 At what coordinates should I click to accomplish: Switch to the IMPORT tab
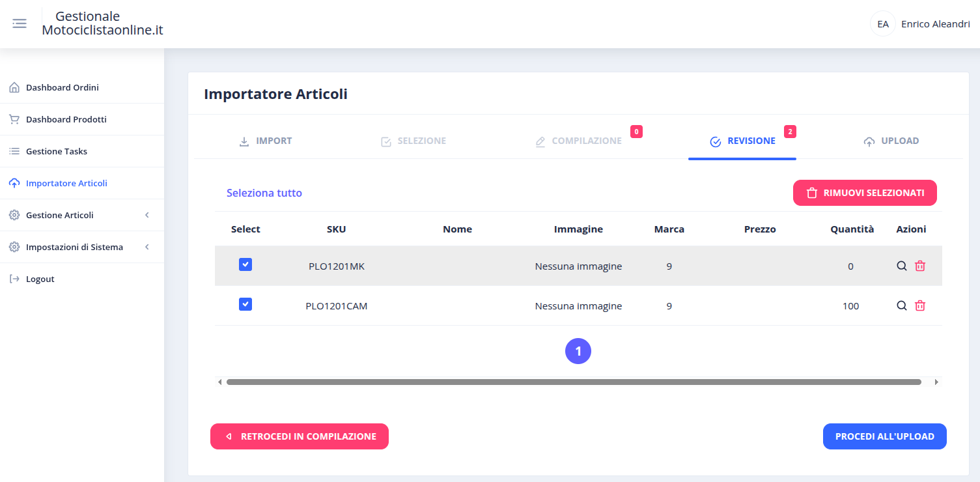pyautogui.click(x=266, y=140)
